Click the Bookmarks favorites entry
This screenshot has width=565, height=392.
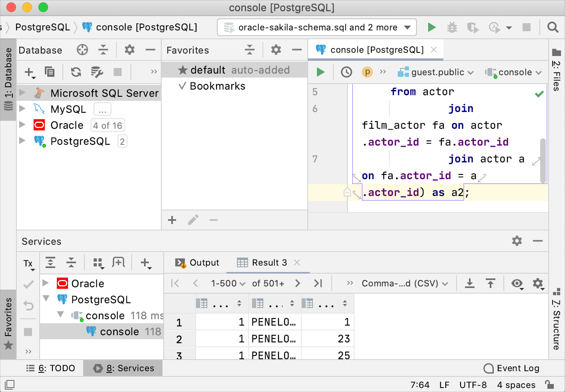[x=217, y=86]
